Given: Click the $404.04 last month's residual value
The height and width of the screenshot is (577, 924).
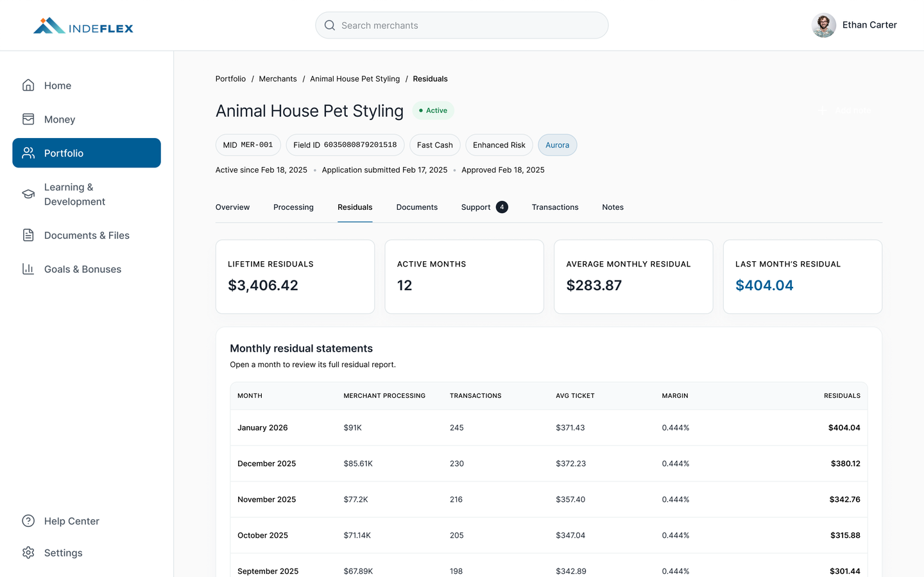Looking at the screenshot, I should click(764, 285).
